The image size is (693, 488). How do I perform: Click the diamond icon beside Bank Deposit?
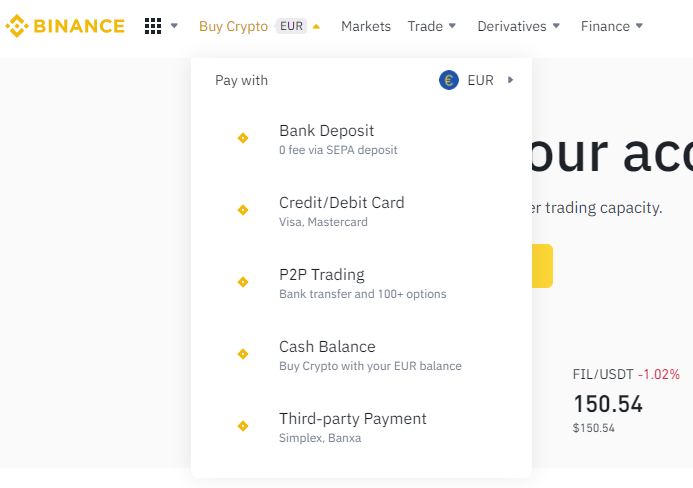coord(243,138)
